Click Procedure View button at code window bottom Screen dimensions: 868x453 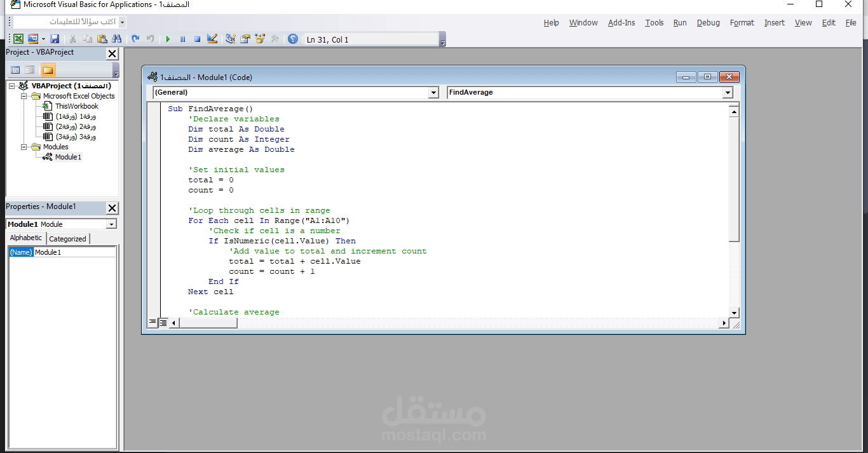[x=153, y=323]
